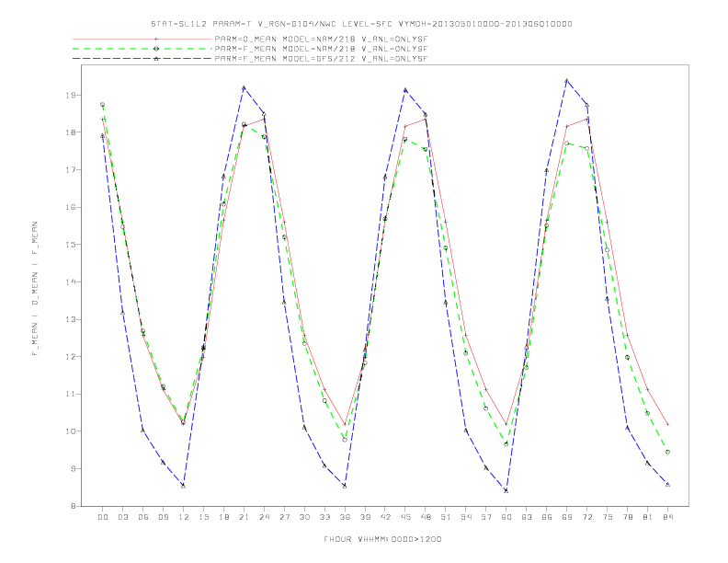Click x-axis tick label 45
This screenshot has width=728, height=563.
pos(405,517)
